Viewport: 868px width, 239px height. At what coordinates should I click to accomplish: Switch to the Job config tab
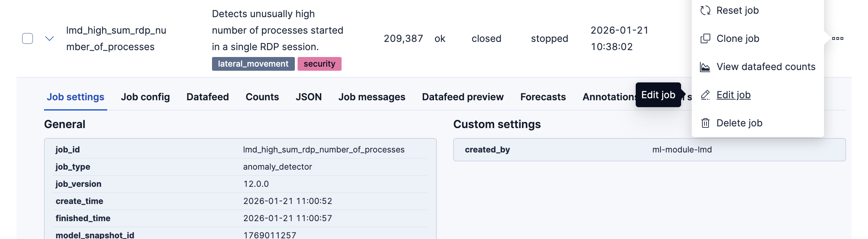pos(145,97)
